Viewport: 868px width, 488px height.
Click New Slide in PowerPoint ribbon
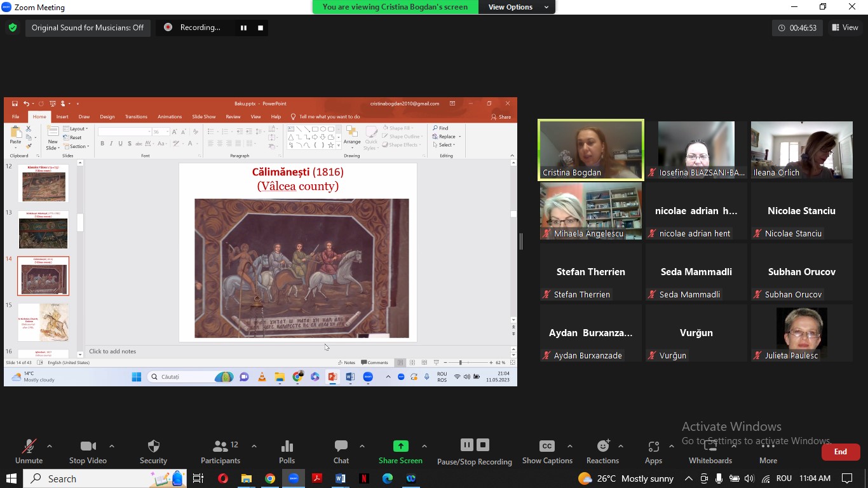coord(53,137)
